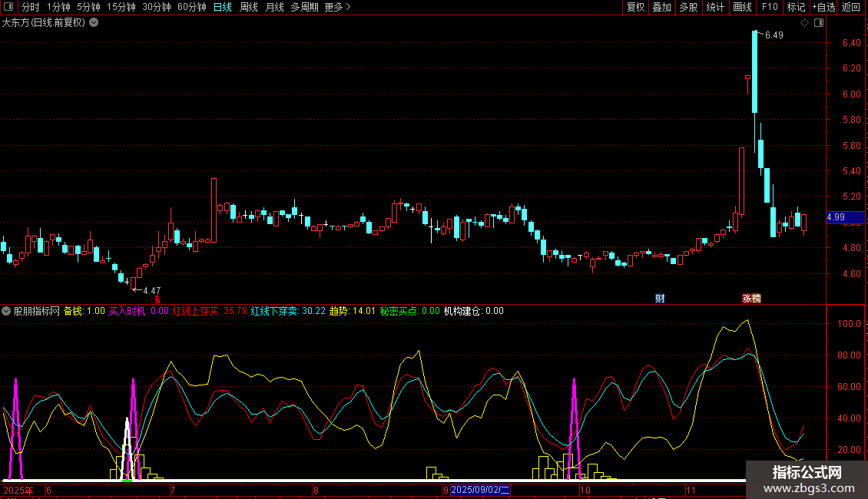Screen dimensions: 868x499
Task: Select the 5分钟 period tab
Action: click(88, 7)
